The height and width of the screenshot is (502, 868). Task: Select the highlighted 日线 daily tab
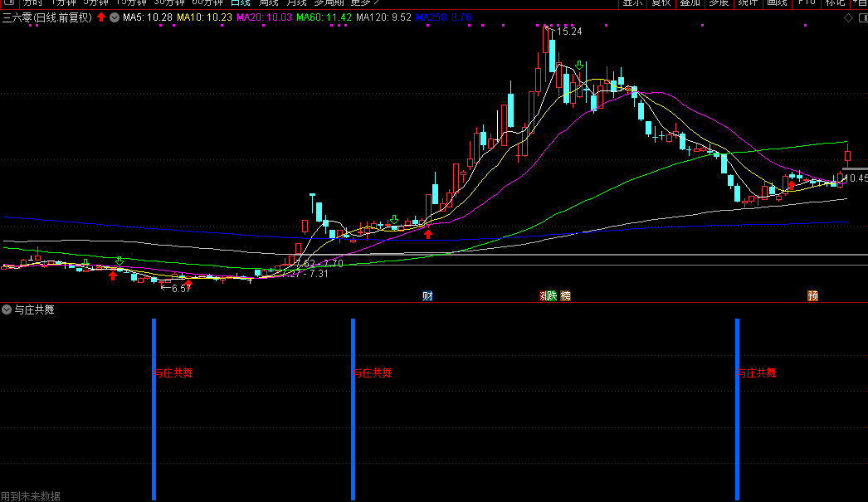[241, 2]
